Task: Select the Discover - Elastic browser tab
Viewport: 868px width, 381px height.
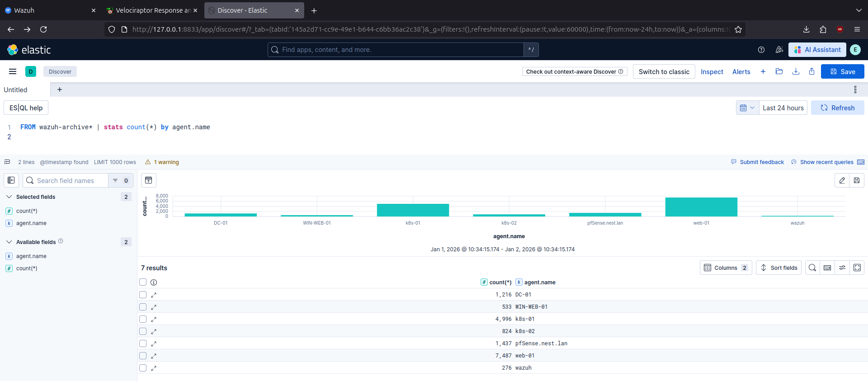Action: coord(254,10)
